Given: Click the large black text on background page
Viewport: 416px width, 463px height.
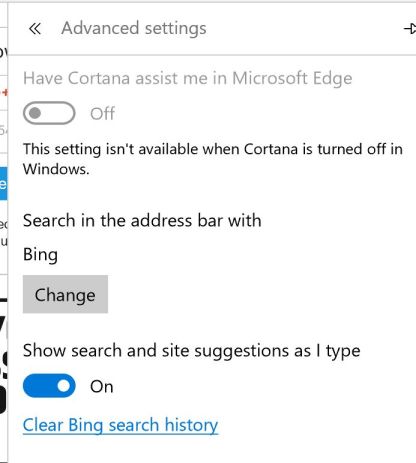Looking at the screenshot, I should pyautogui.click(x=3, y=357).
